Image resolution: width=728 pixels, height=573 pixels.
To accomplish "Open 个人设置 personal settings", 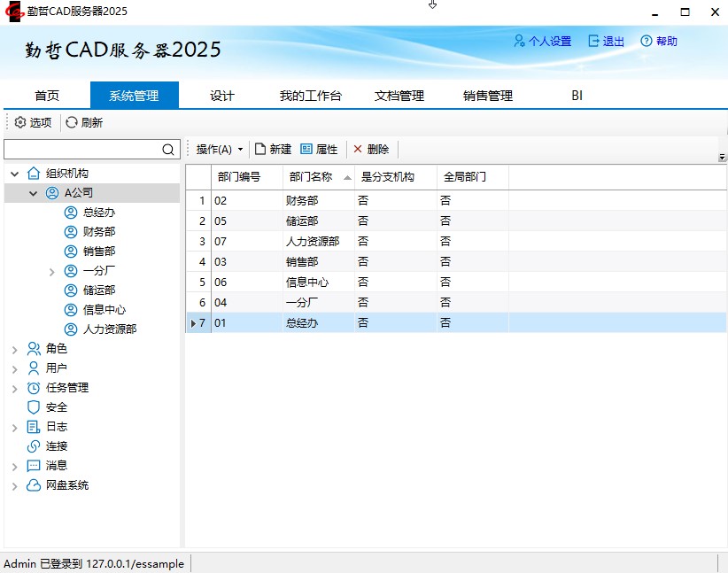I will click(542, 41).
